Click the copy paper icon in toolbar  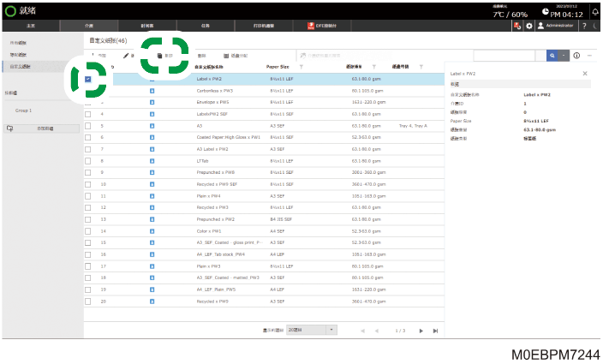pos(159,56)
